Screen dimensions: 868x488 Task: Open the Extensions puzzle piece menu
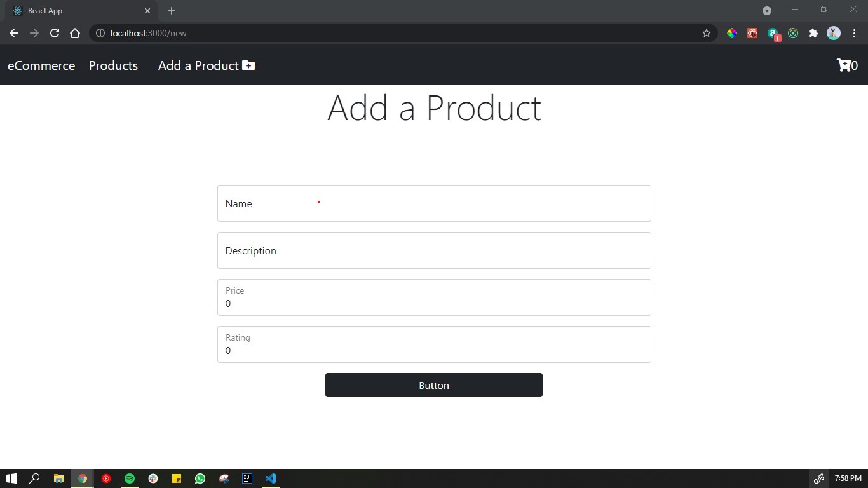[813, 33]
